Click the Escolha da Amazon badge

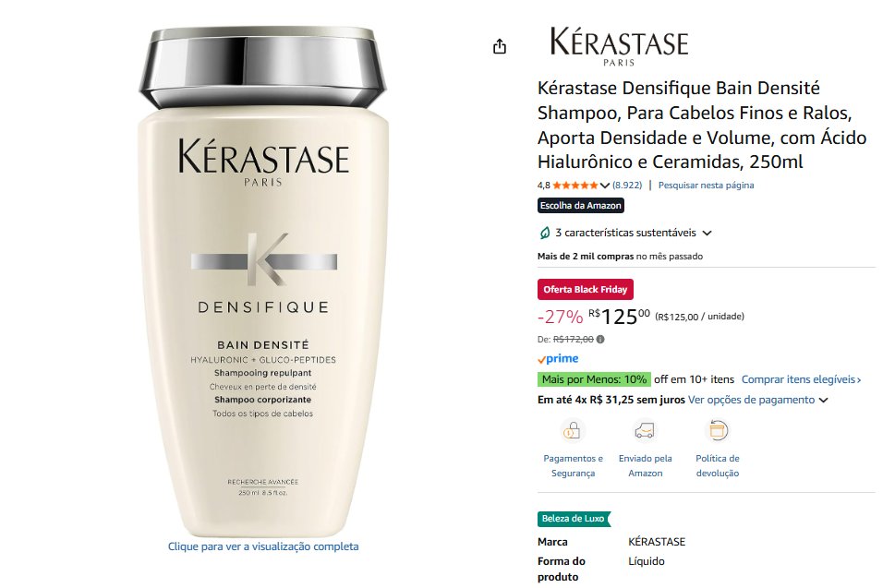pyautogui.click(x=580, y=205)
